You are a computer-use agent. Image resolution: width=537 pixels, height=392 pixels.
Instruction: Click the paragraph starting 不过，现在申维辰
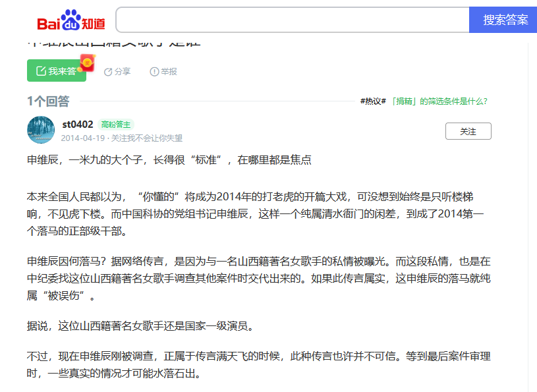[x=257, y=365]
